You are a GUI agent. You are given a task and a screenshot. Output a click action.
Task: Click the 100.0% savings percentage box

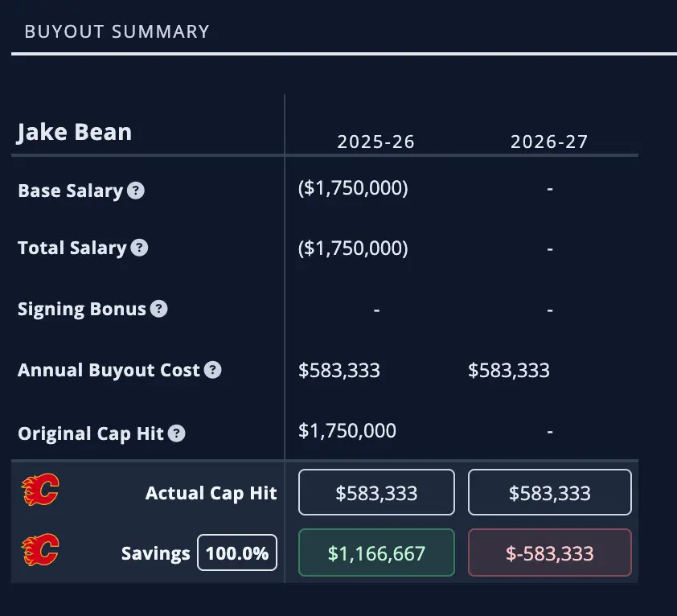click(x=237, y=553)
